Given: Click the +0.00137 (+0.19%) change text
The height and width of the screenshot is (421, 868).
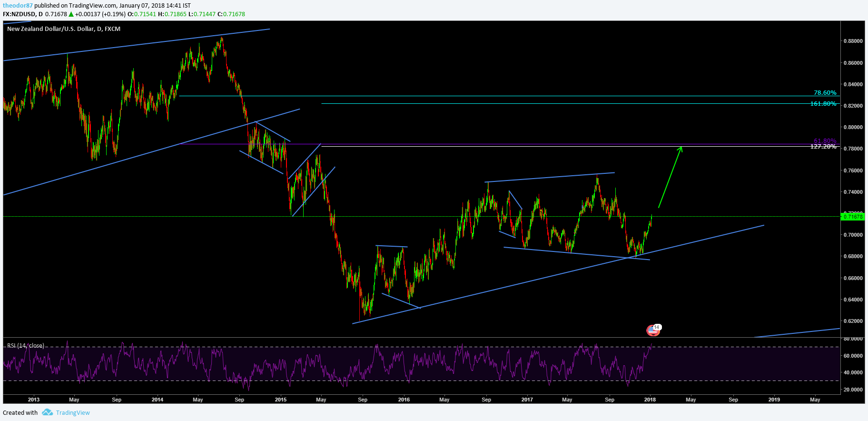Looking at the screenshot, I should click(x=100, y=14).
